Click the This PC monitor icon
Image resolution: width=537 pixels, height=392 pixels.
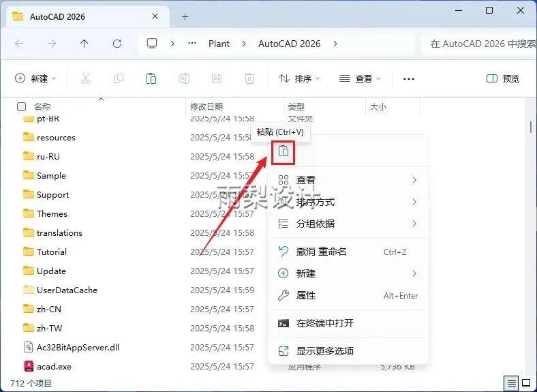pyautogui.click(x=152, y=44)
